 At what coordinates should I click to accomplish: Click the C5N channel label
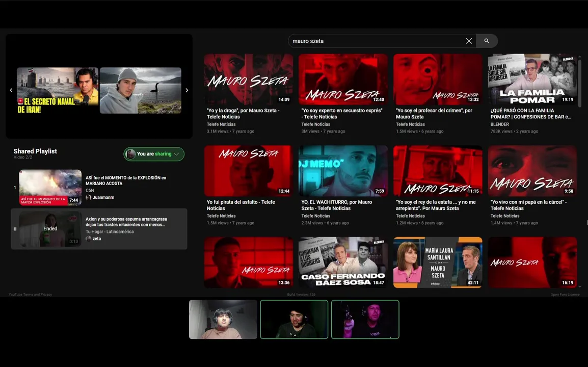coord(90,190)
